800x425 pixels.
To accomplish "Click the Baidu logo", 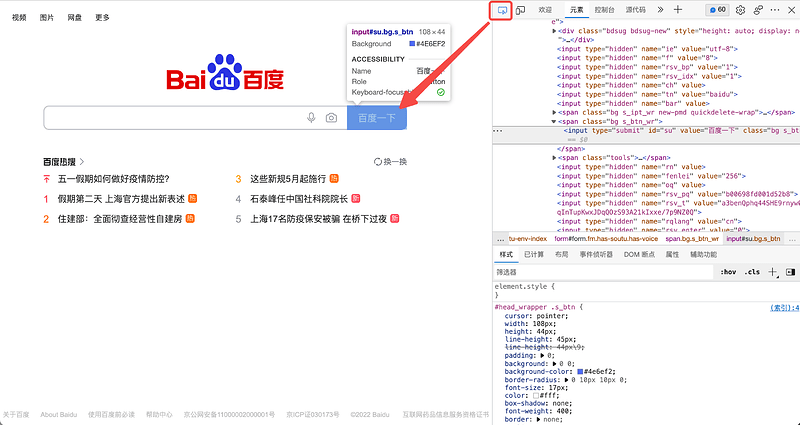I will pos(225,72).
